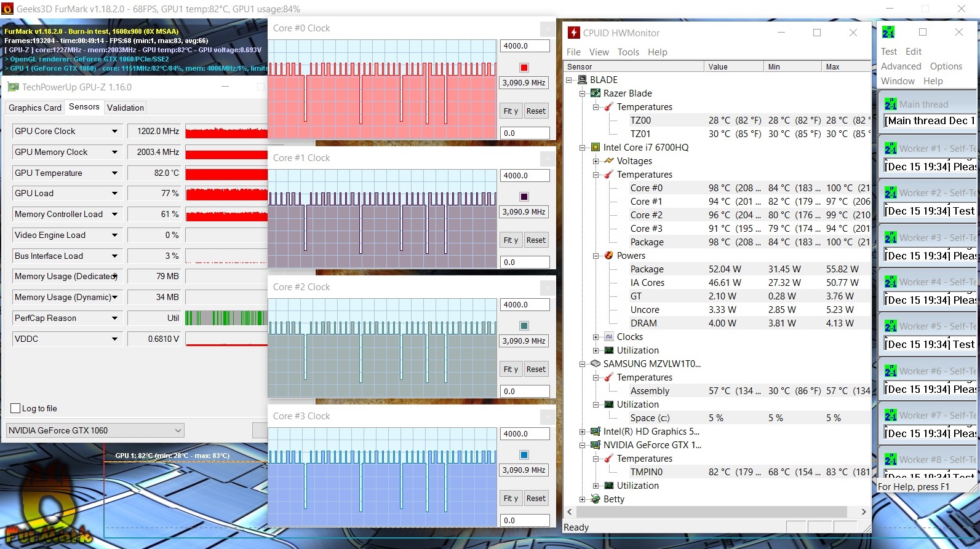Collapse the SAMSUNG MZVLW1T0 drive node

[582, 364]
